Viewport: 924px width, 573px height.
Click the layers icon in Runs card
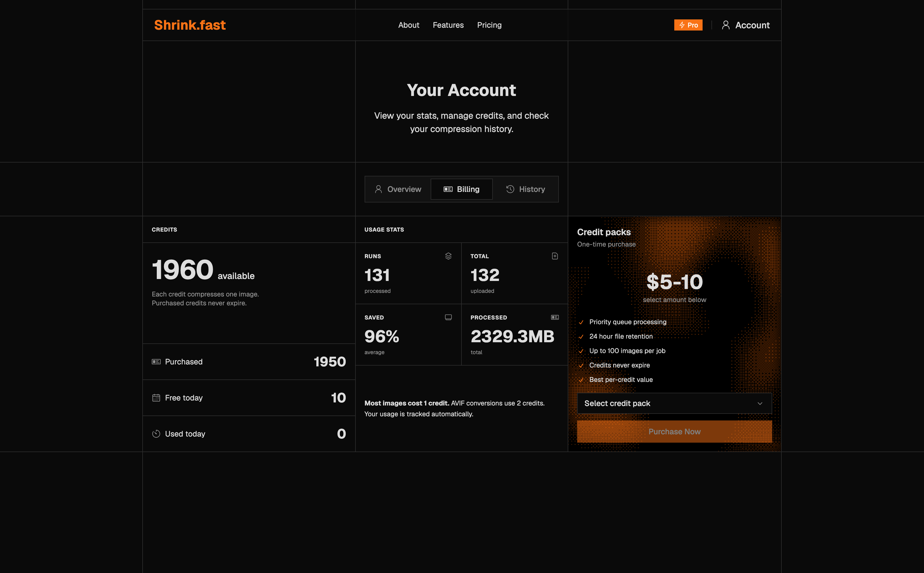click(448, 256)
